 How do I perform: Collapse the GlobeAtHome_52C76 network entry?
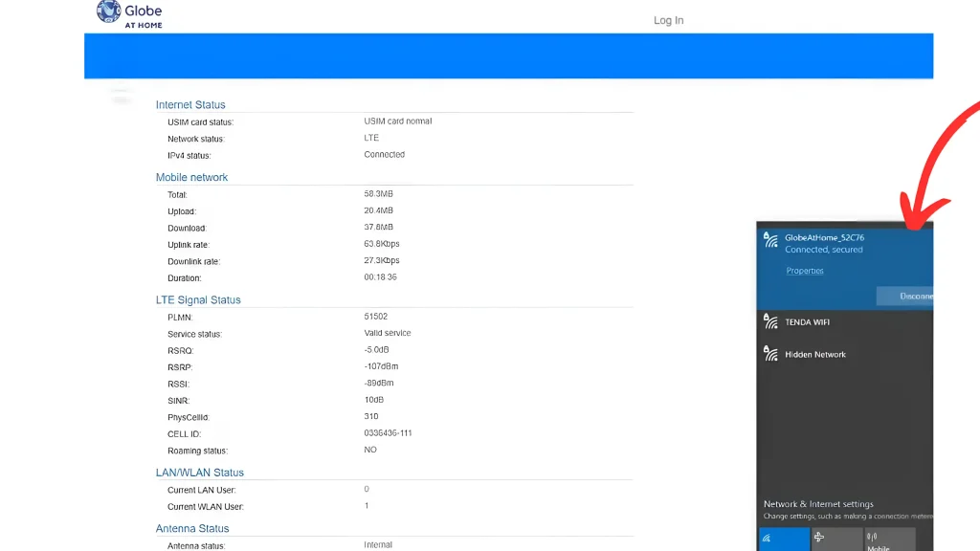842,236
